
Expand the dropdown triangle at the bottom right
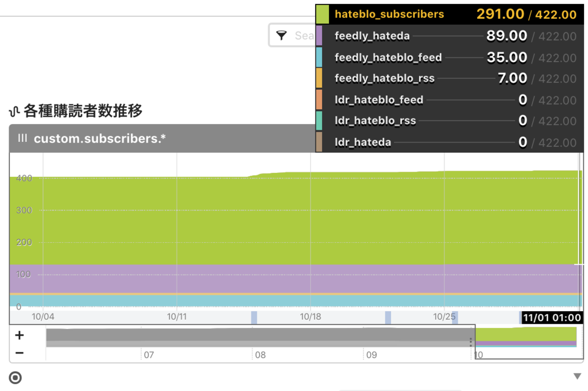(x=577, y=376)
